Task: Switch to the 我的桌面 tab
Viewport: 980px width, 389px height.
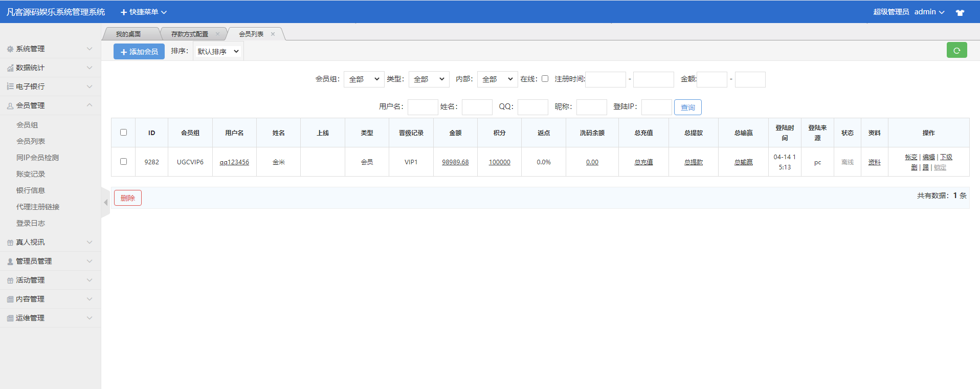Action: pyautogui.click(x=128, y=34)
